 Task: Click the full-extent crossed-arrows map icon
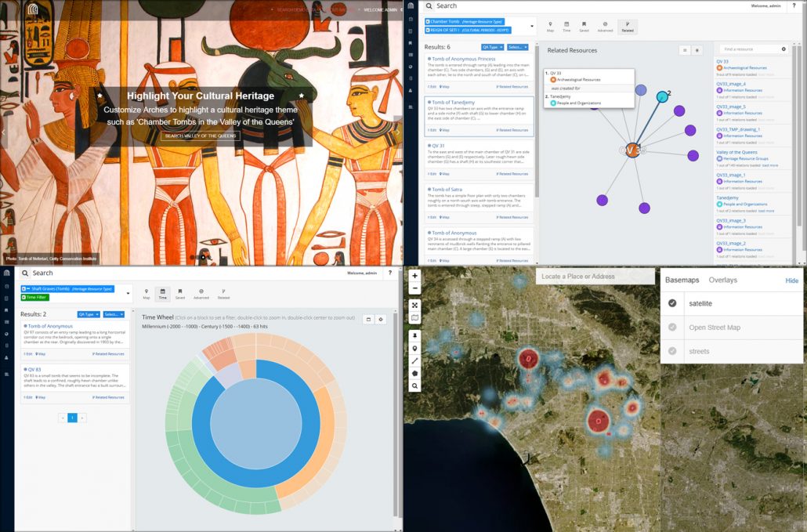tap(414, 305)
